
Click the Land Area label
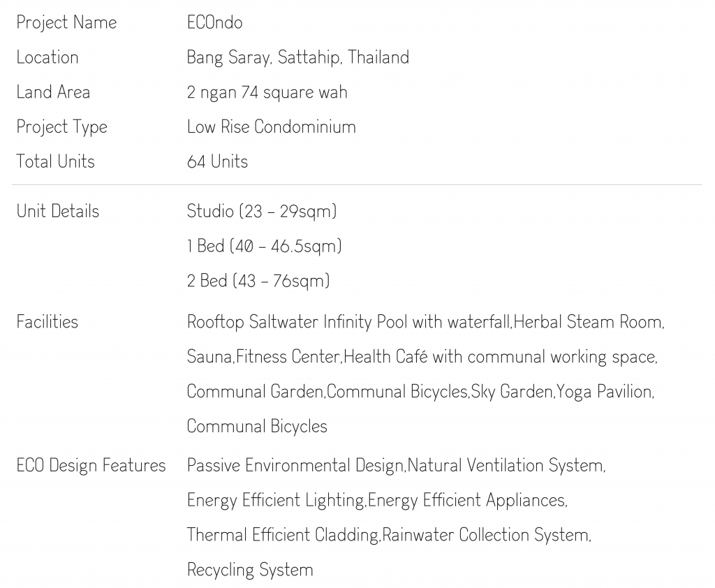[x=53, y=92]
